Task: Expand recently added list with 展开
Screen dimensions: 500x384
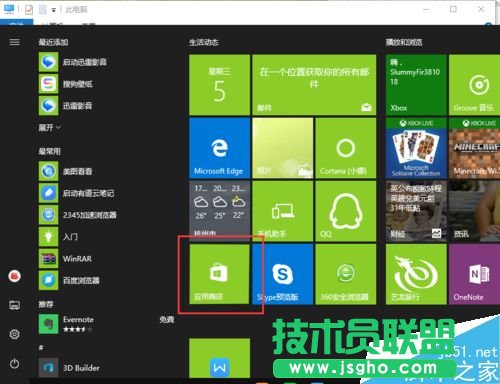Action: point(50,127)
